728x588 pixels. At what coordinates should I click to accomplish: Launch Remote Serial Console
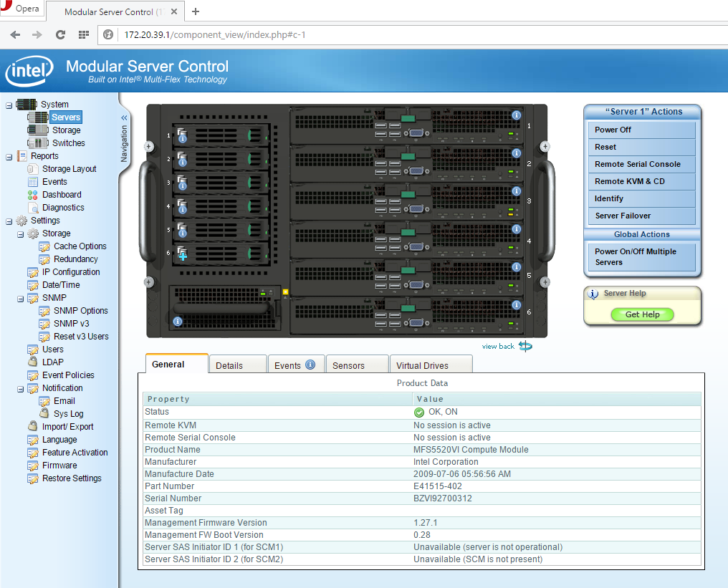pos(641,164)
